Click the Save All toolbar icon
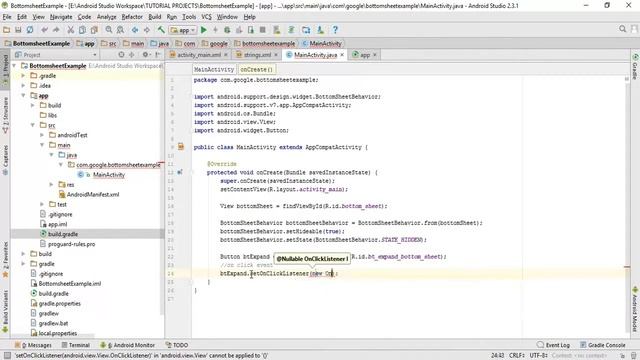This screenshot has height=360, width=640. (18, 30)
